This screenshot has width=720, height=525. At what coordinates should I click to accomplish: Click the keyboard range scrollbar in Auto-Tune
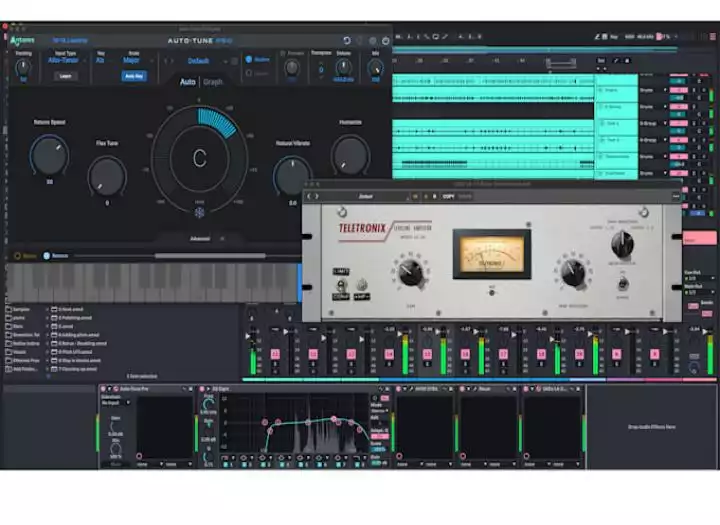(210, 256)
